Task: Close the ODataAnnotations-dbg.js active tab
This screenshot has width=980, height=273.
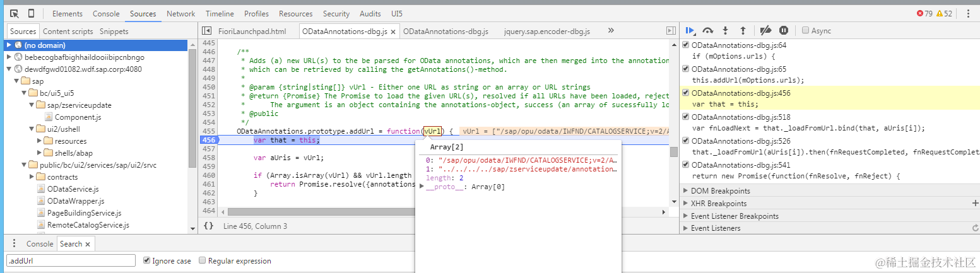Action: pyautogui.click(x=393, y=32)
